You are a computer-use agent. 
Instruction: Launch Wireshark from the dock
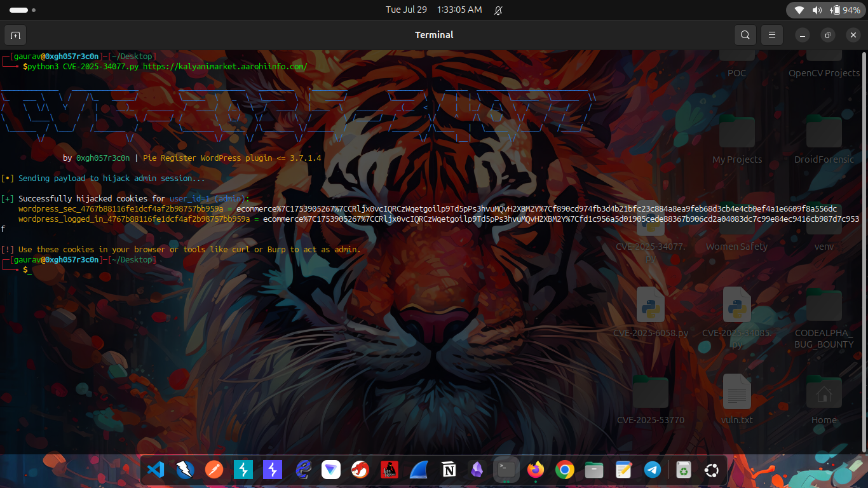point(419,470)
